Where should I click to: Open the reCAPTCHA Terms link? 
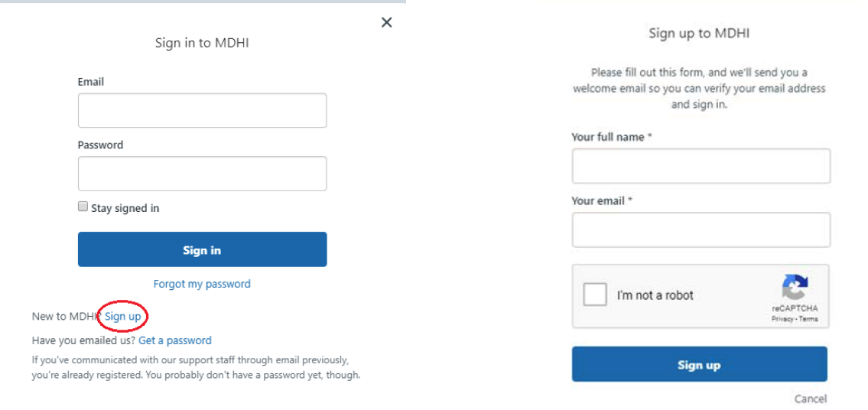click(x=808, y=319)
